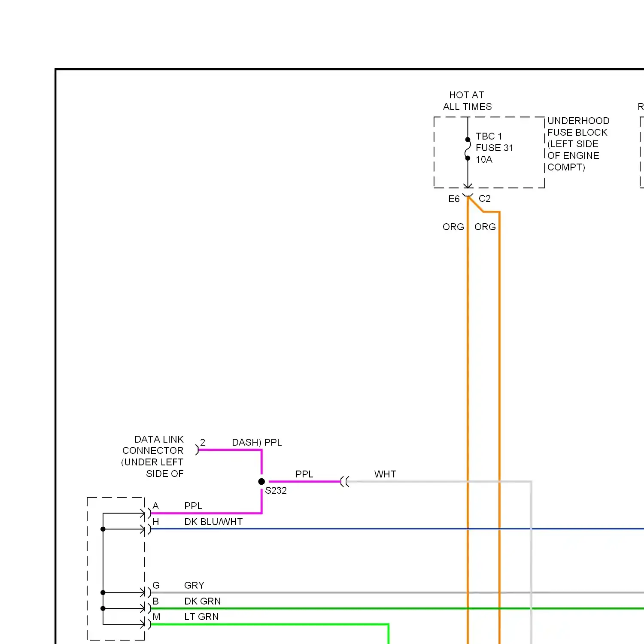Click the S232 splice label
Image resolution: width=644 pixels, height=644 pixels.
pos(276,491)
